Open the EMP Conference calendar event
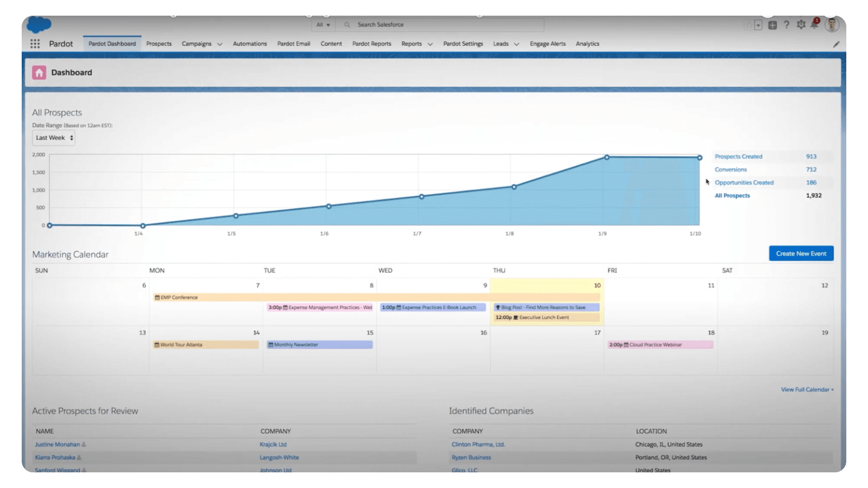The height and width of the screenshot is (488, 868). 377,298
